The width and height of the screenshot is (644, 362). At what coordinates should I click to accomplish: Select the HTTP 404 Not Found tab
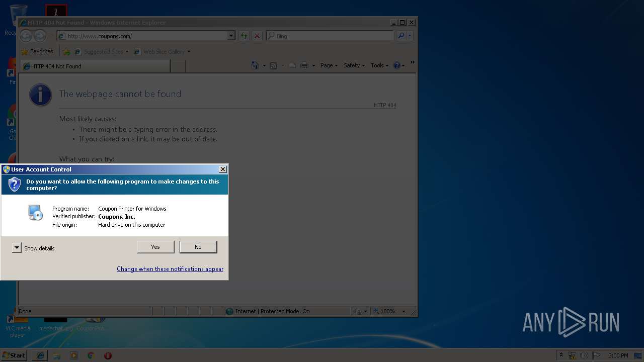click(x=96, y=66)
